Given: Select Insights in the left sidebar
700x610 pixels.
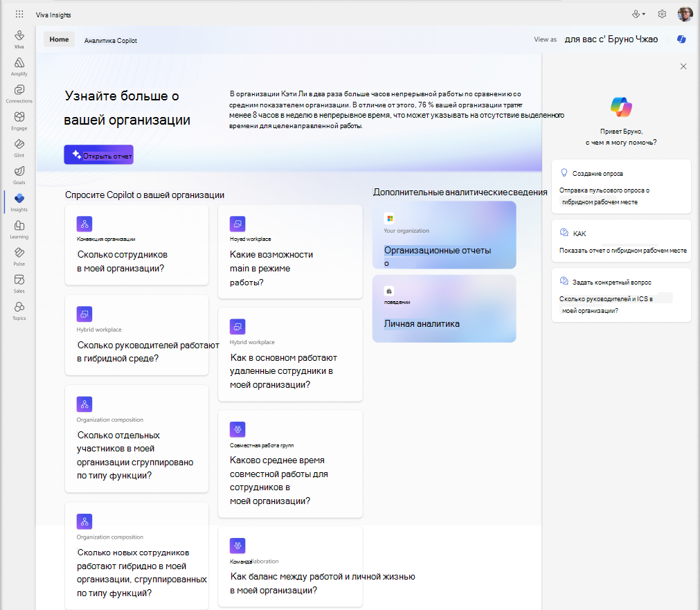Looking at the screenshot, I should (x=19, y=202).
